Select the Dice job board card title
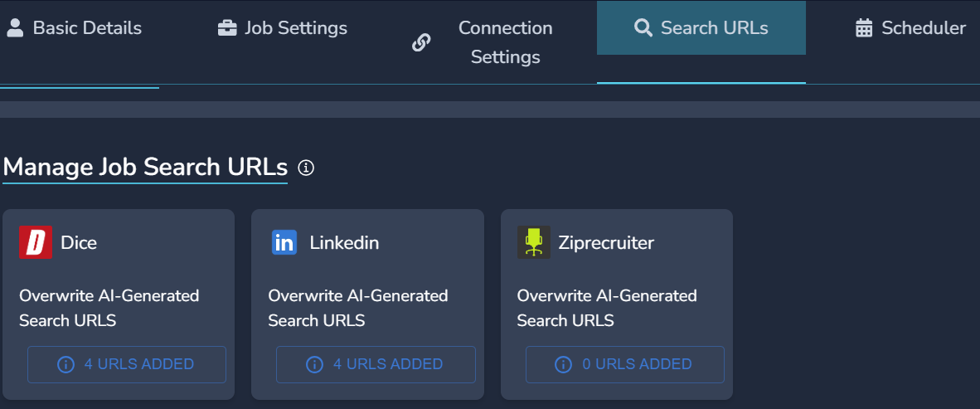Image resolution: width=980 pixels, height=409 pixels. point(79,243)
